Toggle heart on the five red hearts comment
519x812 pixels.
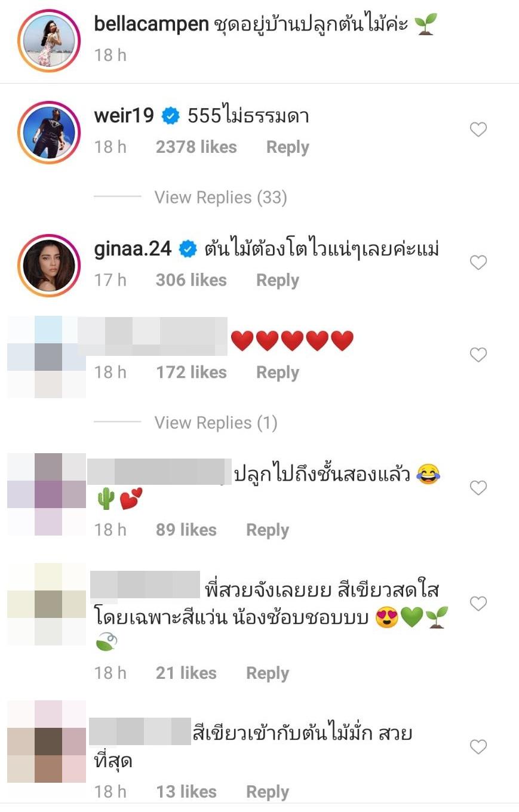[478, 355]
